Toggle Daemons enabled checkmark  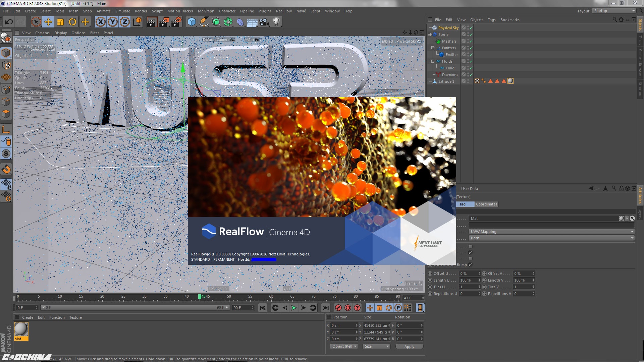coord(471,75)
